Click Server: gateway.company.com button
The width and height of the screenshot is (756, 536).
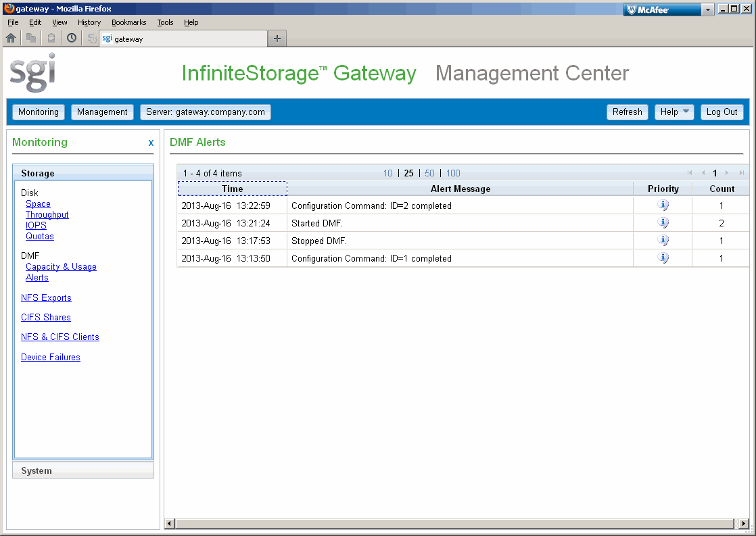click(206, 112)
